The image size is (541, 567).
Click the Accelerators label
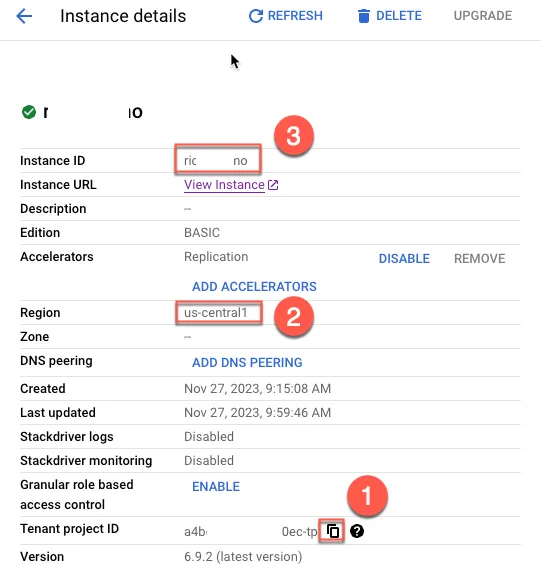(57, 257)
